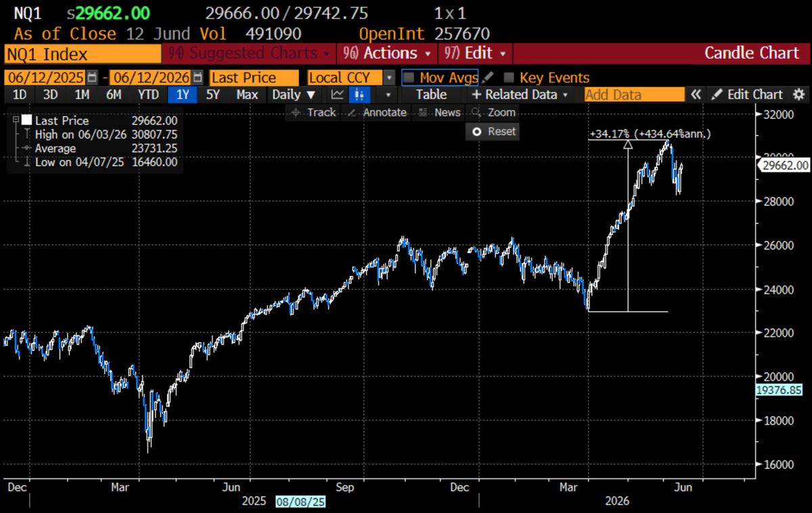Screen dimensions: 812x513
Task: Click the Add Data input field
Action: pos(634,95)
